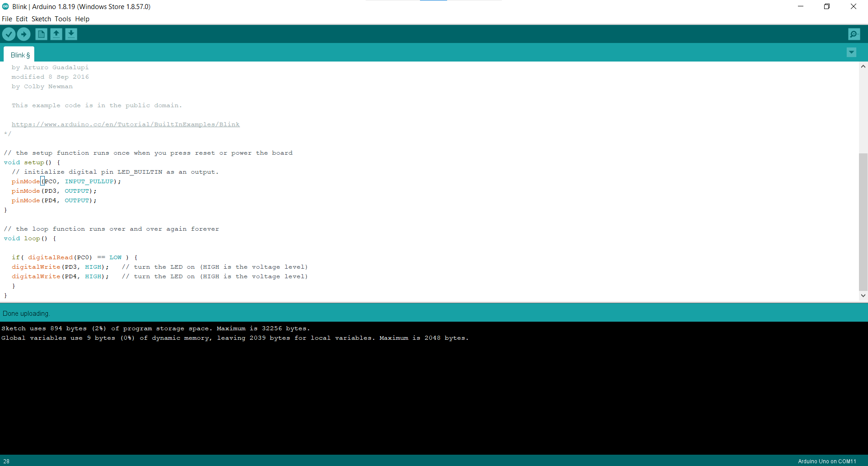The image size is (868, 466).
Task: Close the Arduino IDE window
Action: tap(854, 6)
